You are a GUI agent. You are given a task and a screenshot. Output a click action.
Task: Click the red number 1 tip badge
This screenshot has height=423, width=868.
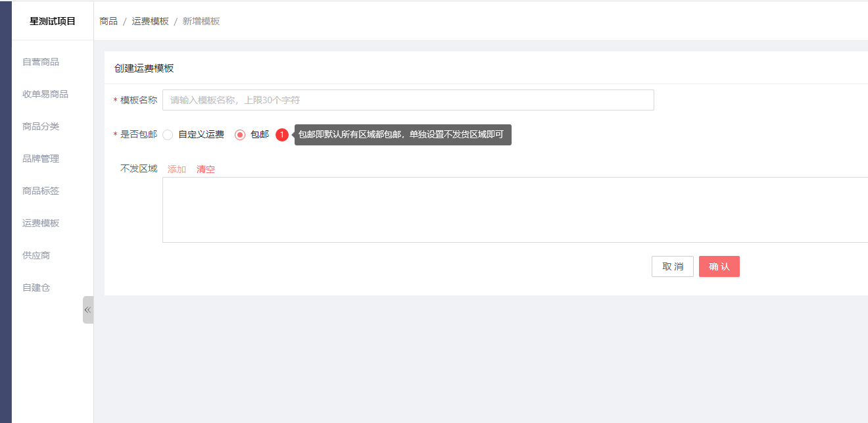(282, 135)
